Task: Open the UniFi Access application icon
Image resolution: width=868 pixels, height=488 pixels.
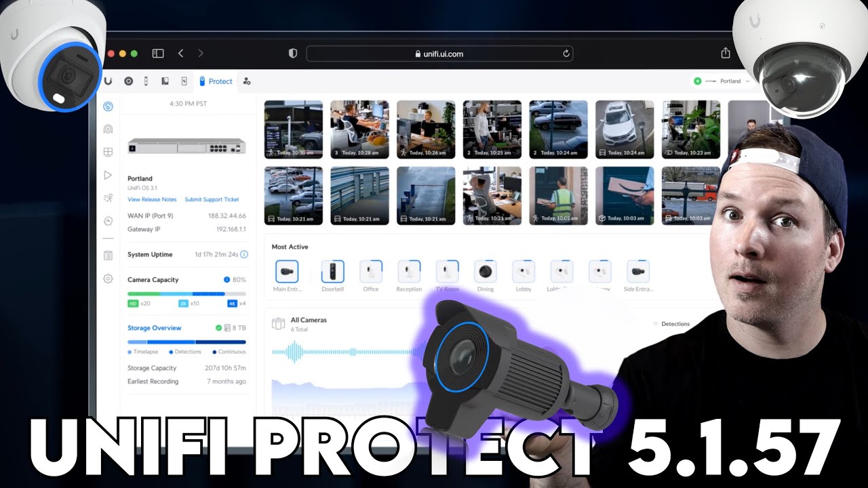Action: 165,81
